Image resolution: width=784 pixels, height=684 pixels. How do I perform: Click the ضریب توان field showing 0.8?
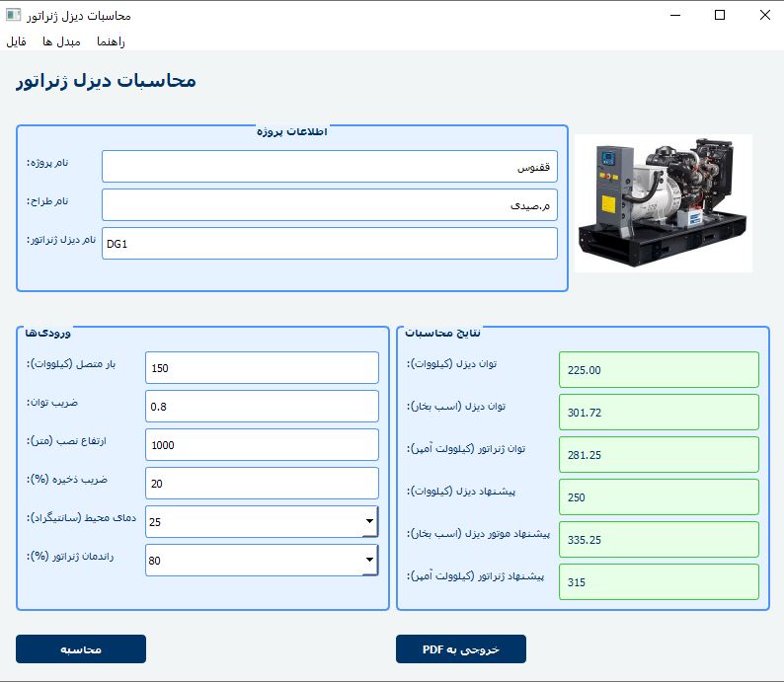pos(262,406)
